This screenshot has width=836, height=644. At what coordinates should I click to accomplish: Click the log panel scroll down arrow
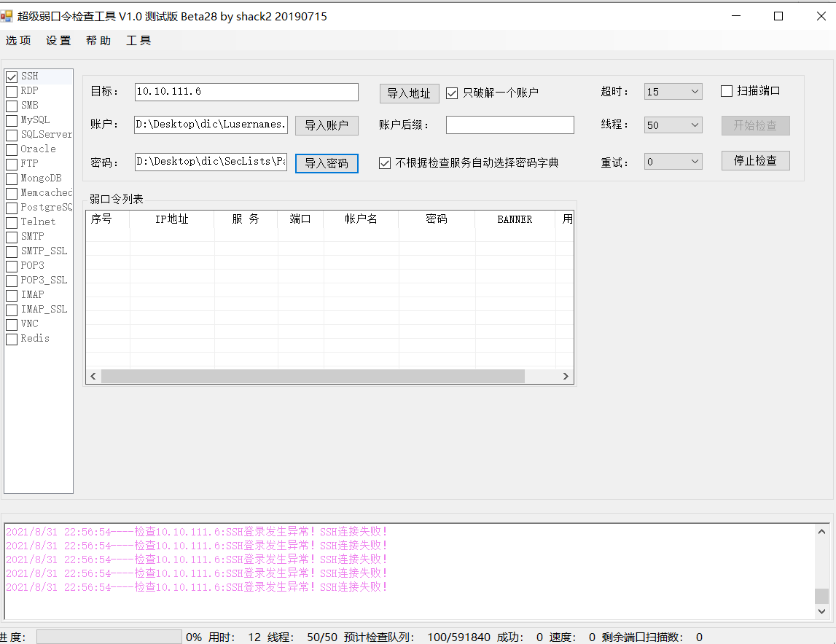(x=821, y=611)
